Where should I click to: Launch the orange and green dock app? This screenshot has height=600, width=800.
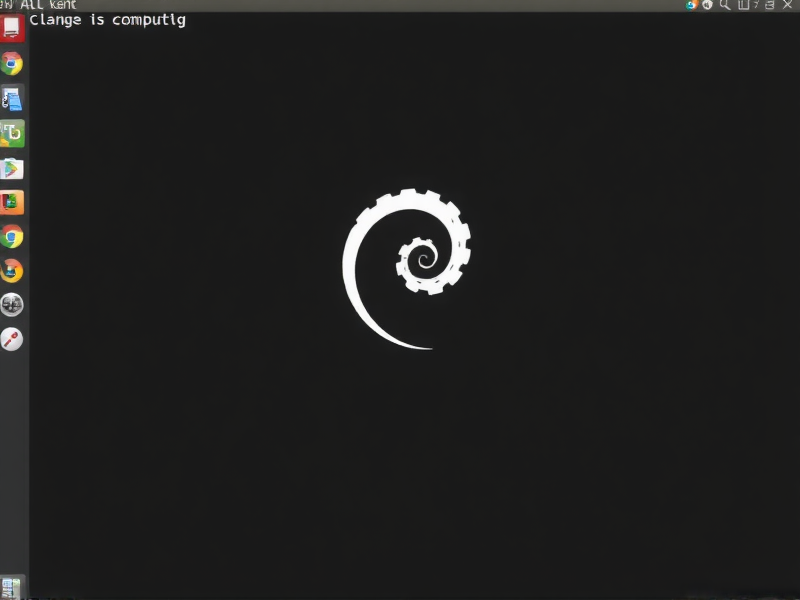click(12, 202)
